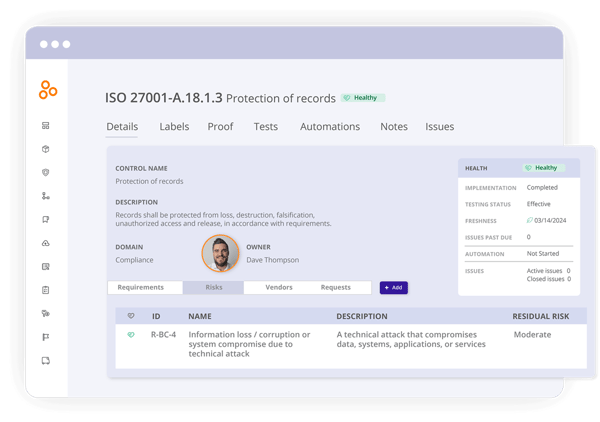Click the control name 'Protection of records' value
Viewport: 600px width, 422px height.
point(149,181)
